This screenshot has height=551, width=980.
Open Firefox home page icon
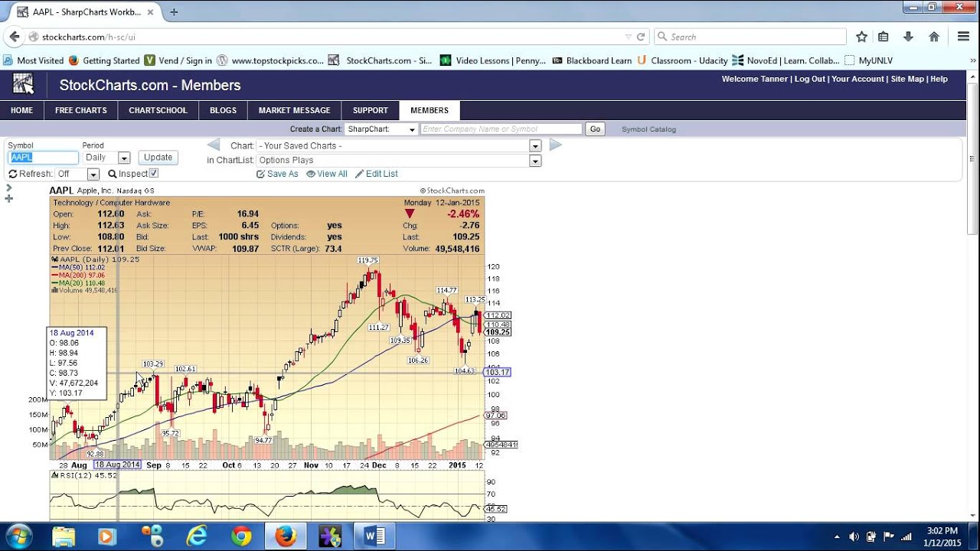(934, 37)
